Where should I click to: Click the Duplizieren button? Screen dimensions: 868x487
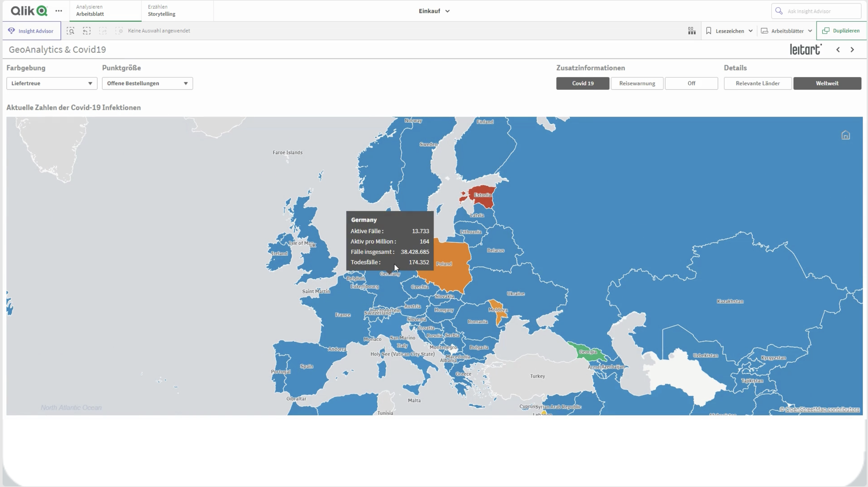[x=841, y=31]
